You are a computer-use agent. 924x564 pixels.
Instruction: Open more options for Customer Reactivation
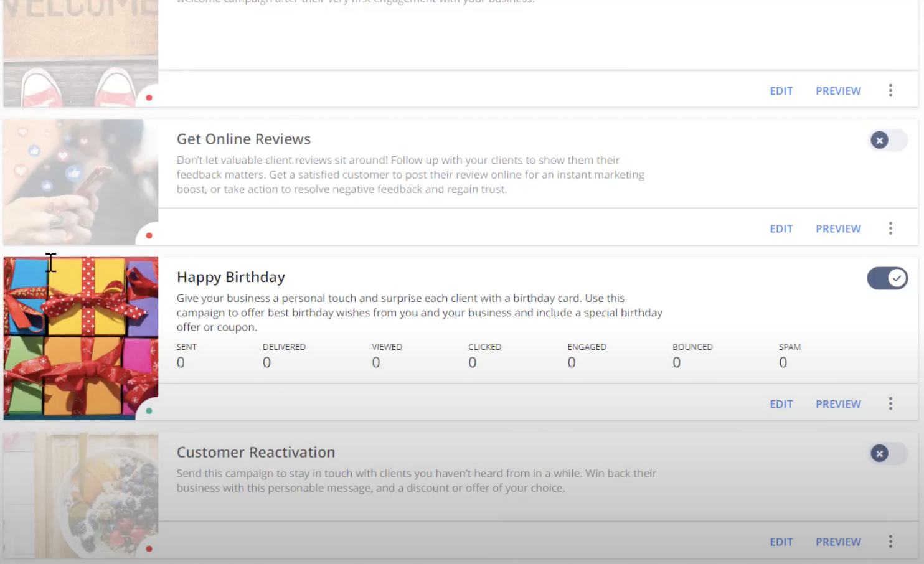[890, 542]
